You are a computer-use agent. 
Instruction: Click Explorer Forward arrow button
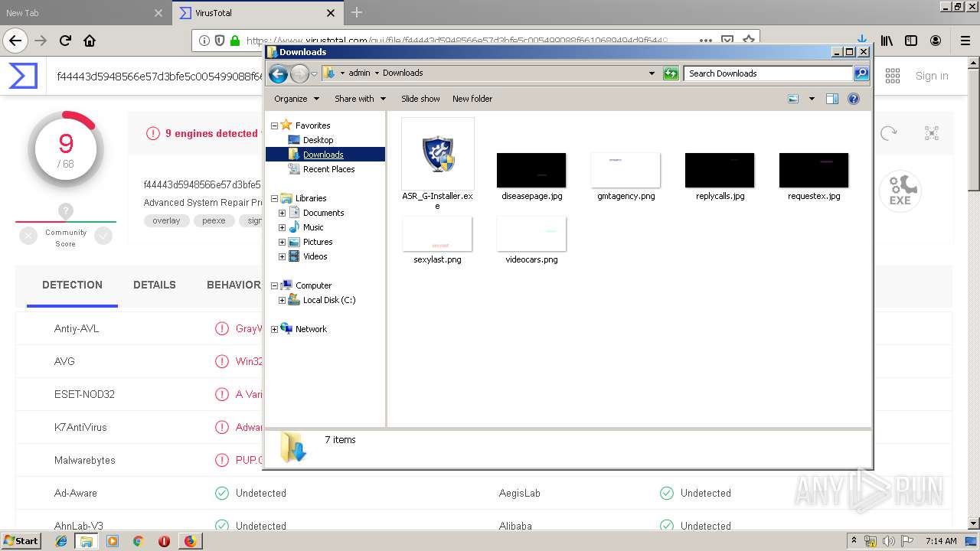(299, 73)
